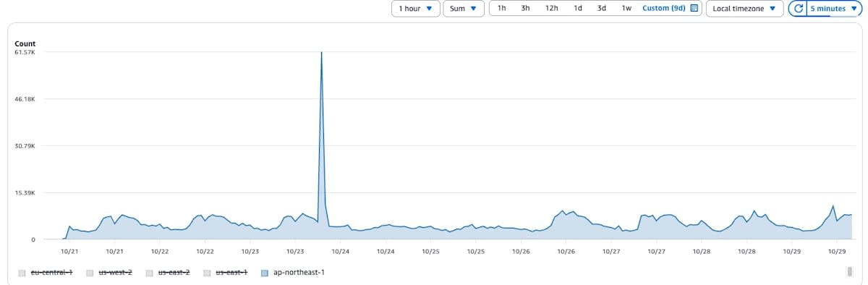Select the 1w time range
This screenshot has width=868, height=285.
[x=626, y=9]
